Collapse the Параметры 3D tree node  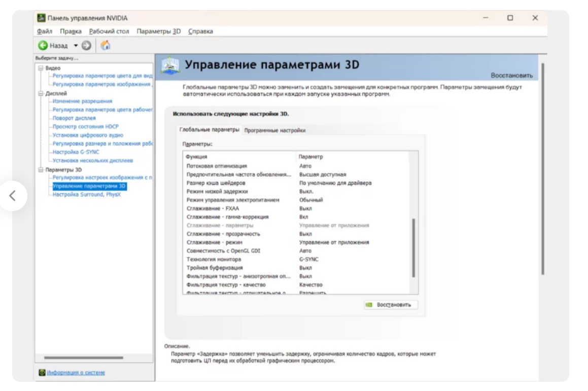tap(41, 170)
